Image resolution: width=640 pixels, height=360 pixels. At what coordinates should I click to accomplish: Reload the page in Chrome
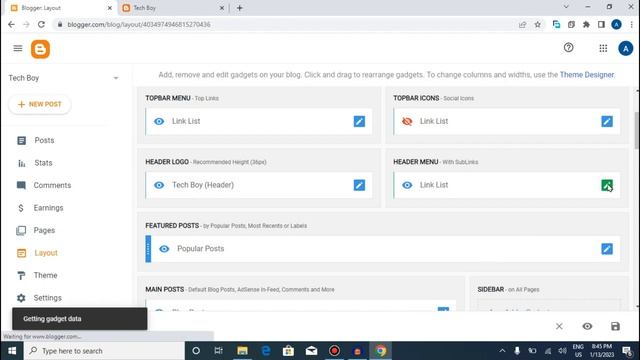[41, 24]
